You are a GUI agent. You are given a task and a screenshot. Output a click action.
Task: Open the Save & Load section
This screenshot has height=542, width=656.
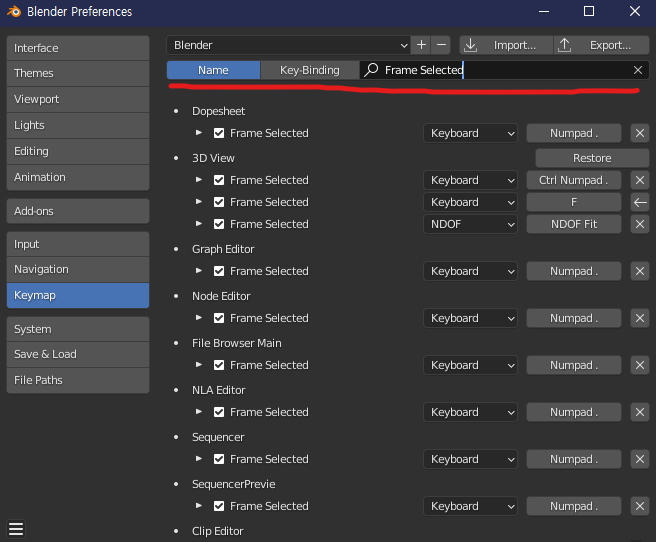click(x=78, y=354)
